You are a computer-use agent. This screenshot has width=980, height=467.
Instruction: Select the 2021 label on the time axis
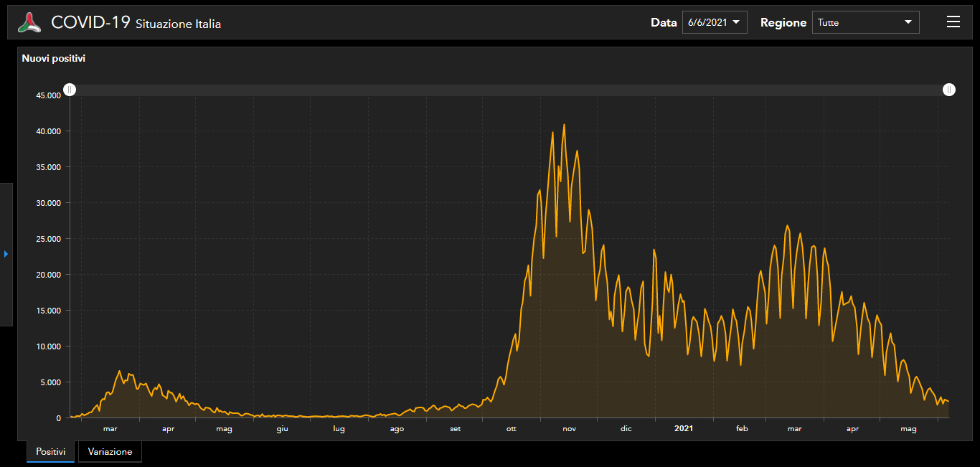pyautogui.click(x=684, y=429)
